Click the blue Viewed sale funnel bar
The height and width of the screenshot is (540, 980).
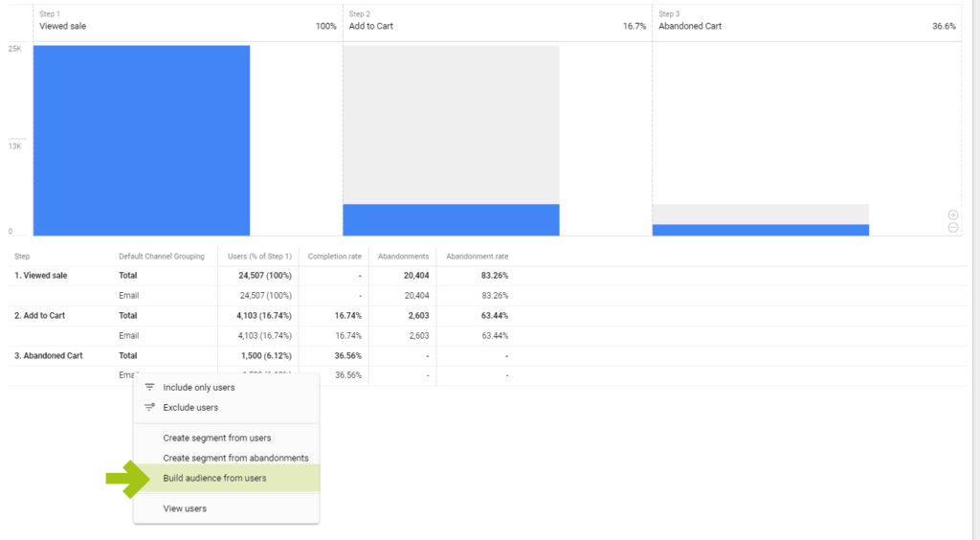coord(142,140)
